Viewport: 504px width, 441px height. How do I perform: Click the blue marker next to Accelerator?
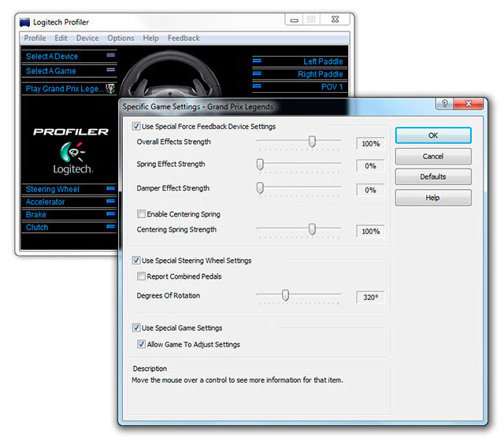110,202
